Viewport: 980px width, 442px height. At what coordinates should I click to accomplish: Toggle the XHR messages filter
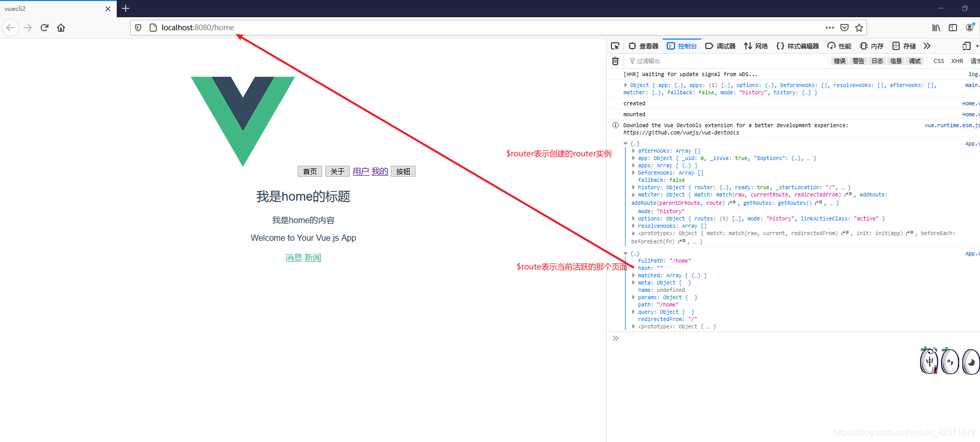(x=957, y=61)
